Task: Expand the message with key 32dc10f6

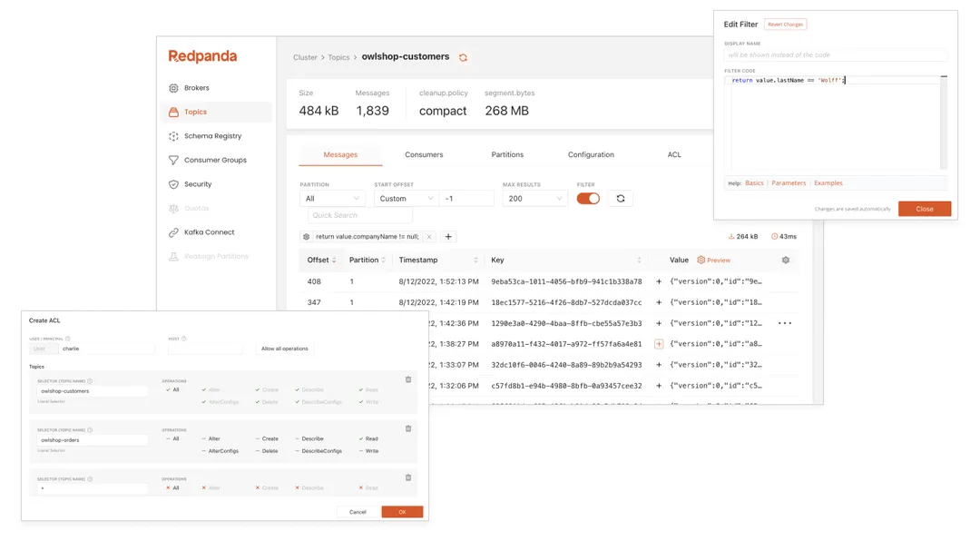Action: (x=659, y=365)
